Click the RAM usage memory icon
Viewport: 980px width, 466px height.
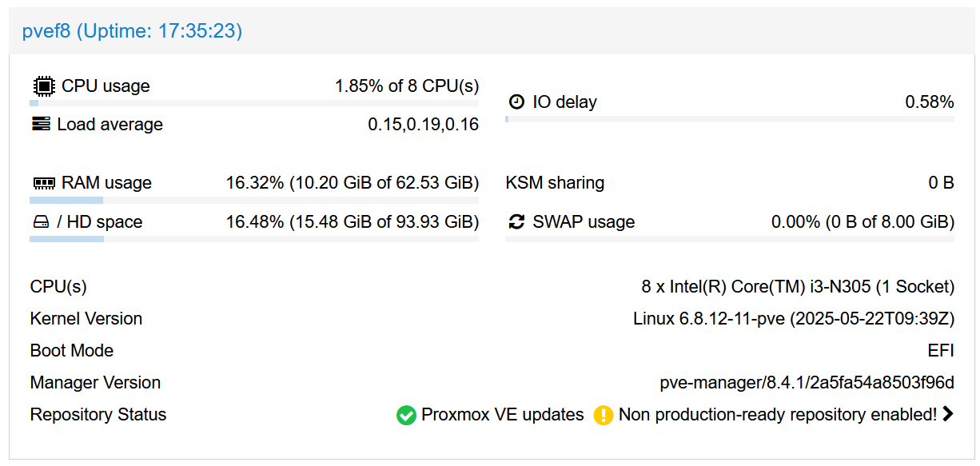[43, 183]
